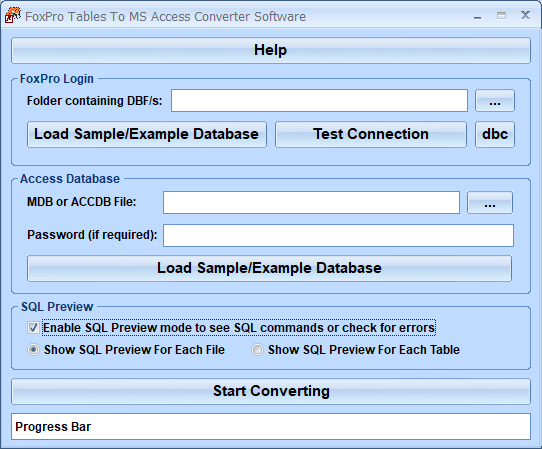
Task: Select Show SQL Preview For Each File
Action: pos(34,350)
